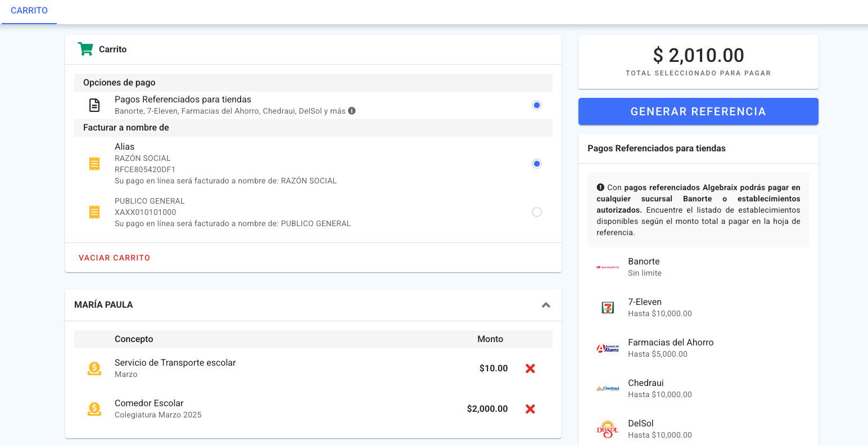Click the 'DelSol' store name

(641, 424)
